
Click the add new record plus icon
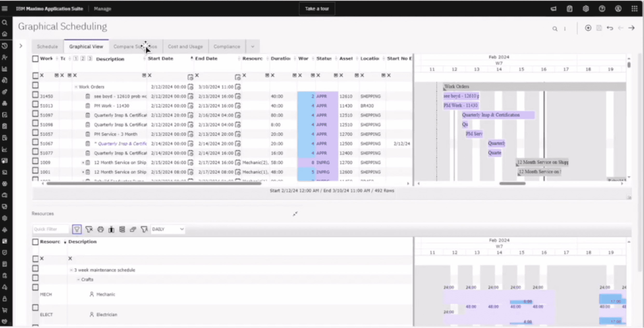588,28
